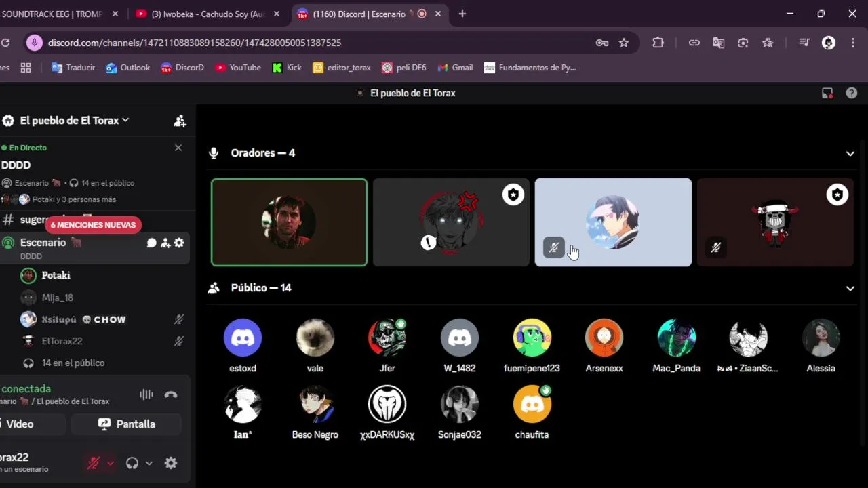The height and width of the screenshot is (488, 868).
Task: Open microphone input options arrow
Action: 111,463
